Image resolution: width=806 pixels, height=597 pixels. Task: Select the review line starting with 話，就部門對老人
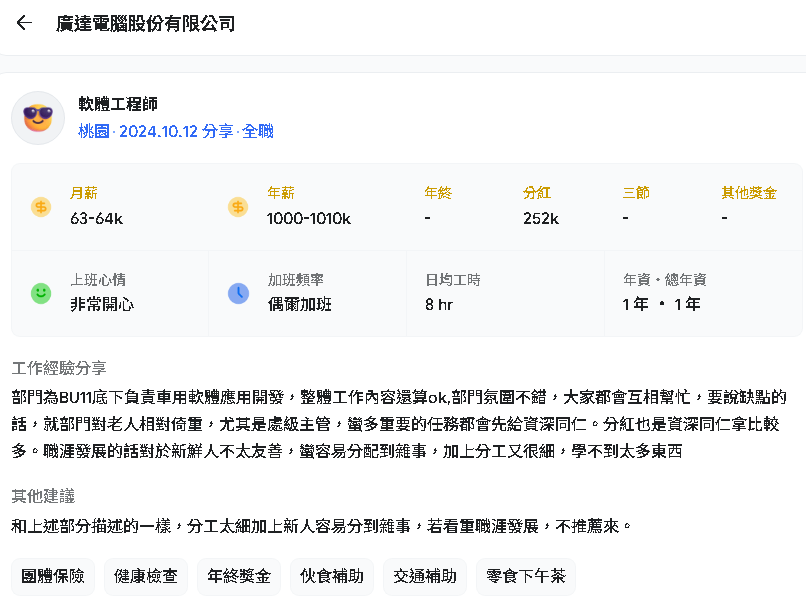pos(395,424)
